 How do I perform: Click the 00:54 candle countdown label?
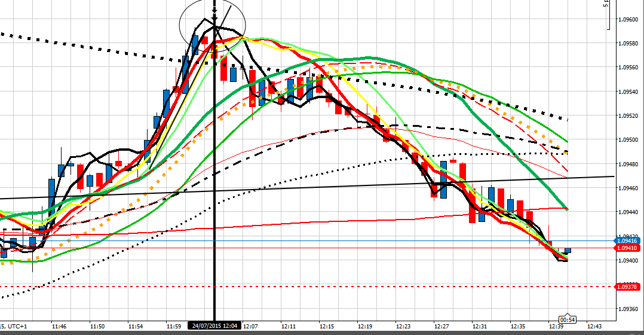point(567,319)
